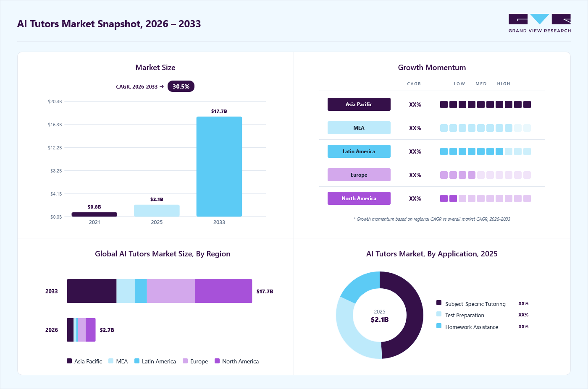Screen dimensions: 588x389
Task: Click the growth momentum footnote text
Action: (x=432, y=219)
